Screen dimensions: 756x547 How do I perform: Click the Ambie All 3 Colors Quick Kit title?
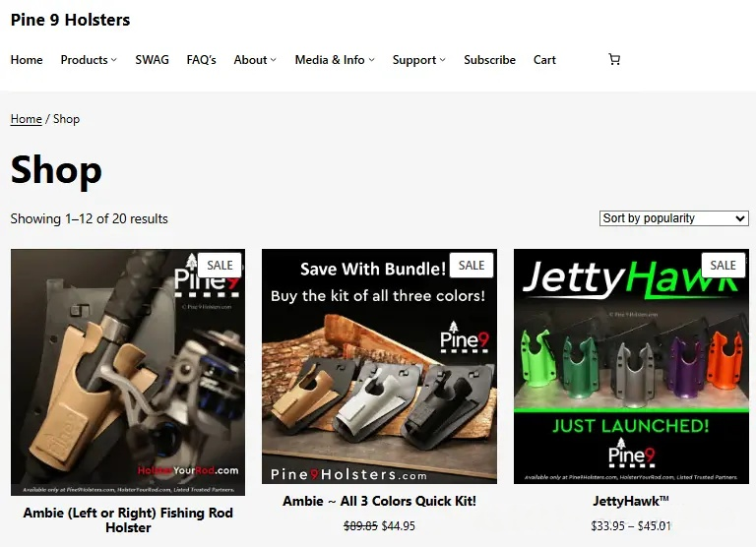pyautogui.click(x=379, y=502)
